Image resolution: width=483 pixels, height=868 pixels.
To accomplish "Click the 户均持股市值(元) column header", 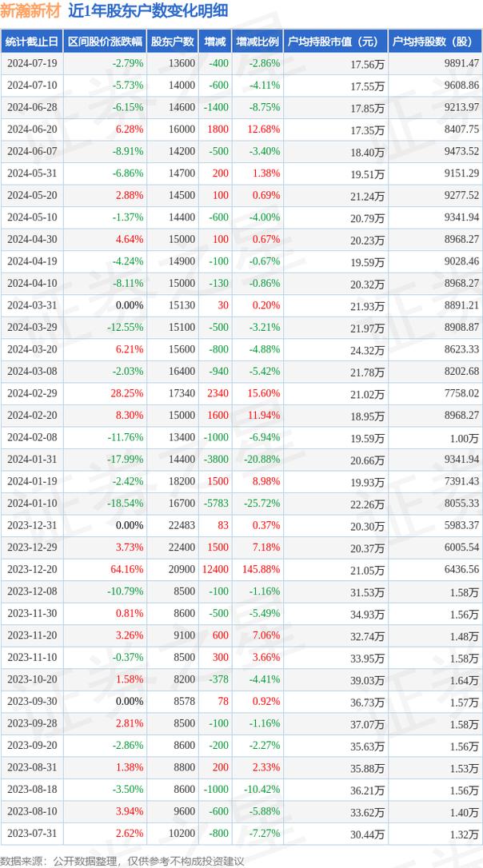I will pos(333,42).
